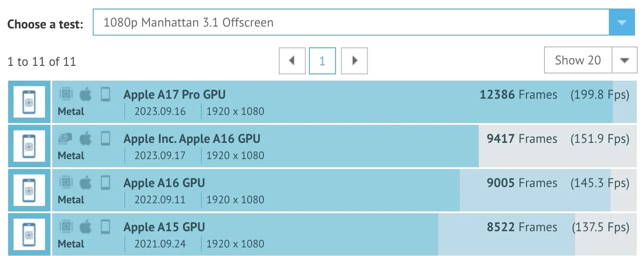644x256 pixels.
Task: Click the Apple A17 Pro device thumbnail
Action: (29, 102)
